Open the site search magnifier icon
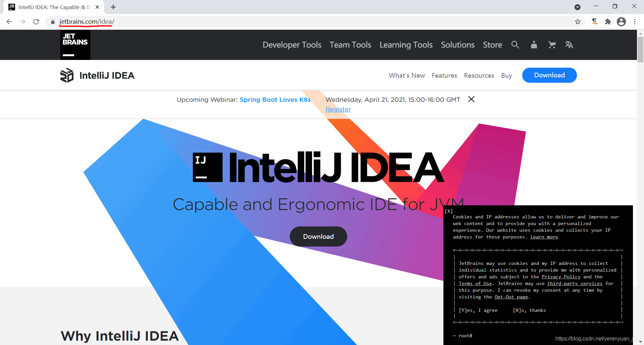This screenshot has height=345, width=644. [x=515, y=45]
